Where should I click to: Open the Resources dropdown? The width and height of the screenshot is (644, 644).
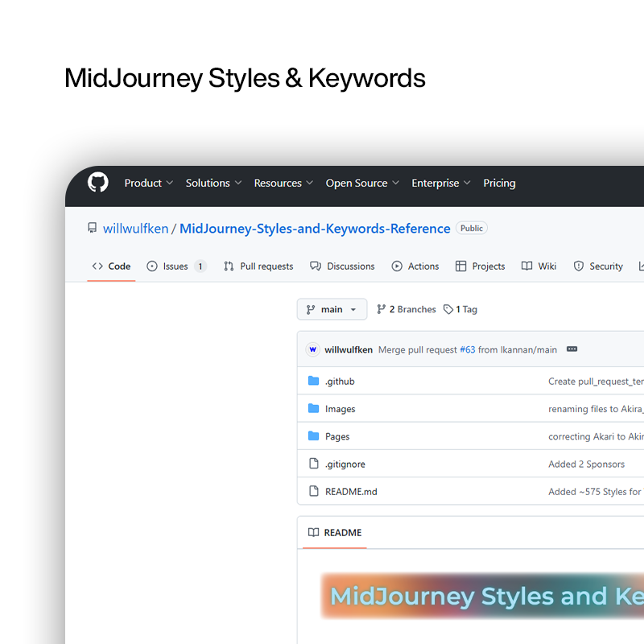[x=283, y=184]
